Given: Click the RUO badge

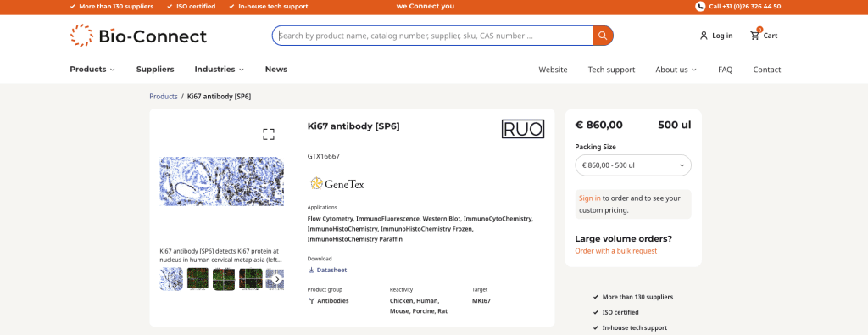Looking at the screenshot, I should (x=522, y=129).
